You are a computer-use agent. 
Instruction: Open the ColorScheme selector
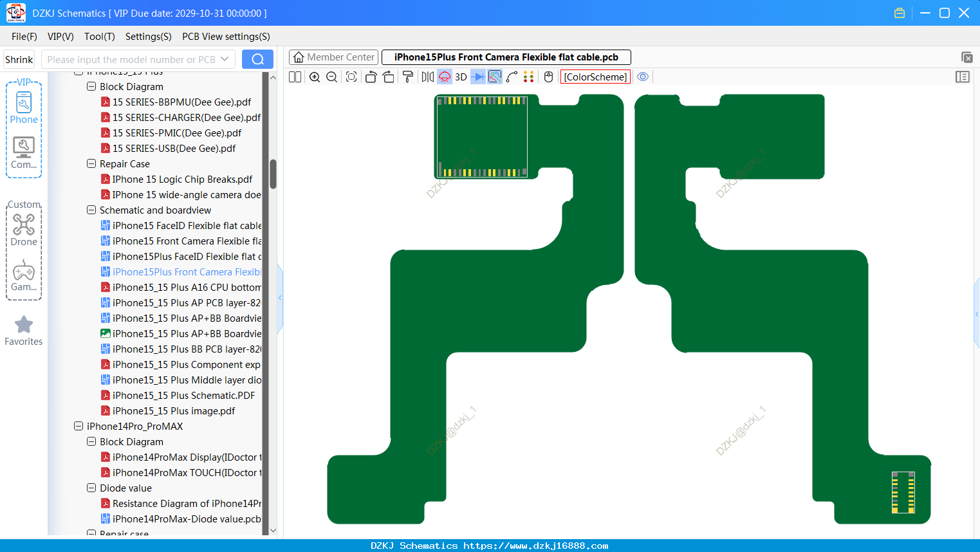point(595,77)
